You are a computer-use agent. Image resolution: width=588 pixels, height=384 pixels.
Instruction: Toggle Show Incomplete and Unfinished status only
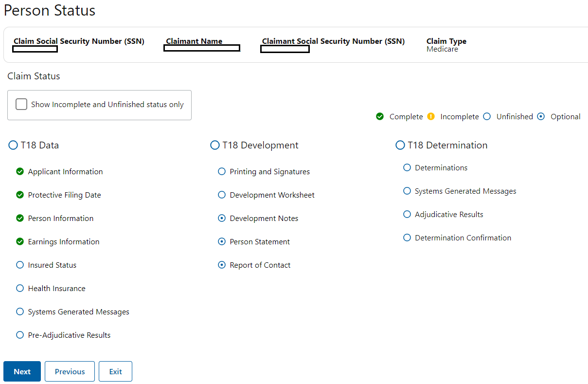click(21, 104)
